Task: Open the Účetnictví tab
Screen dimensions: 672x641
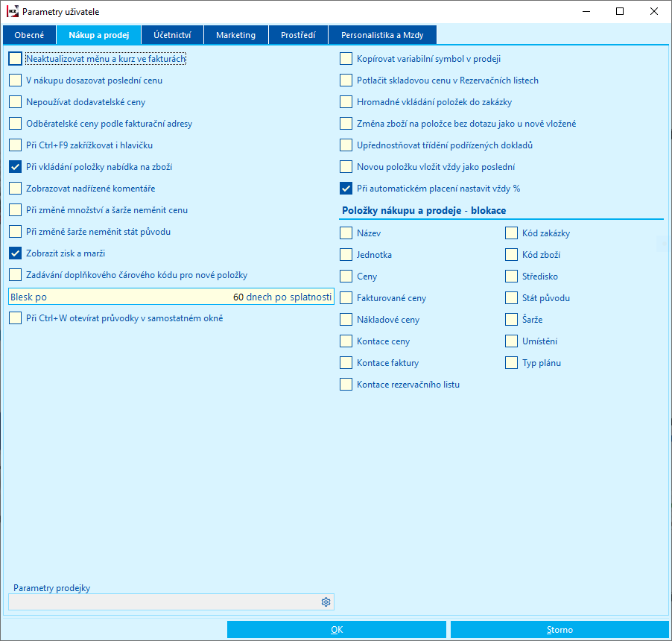Action: click(x=172, y=35)
